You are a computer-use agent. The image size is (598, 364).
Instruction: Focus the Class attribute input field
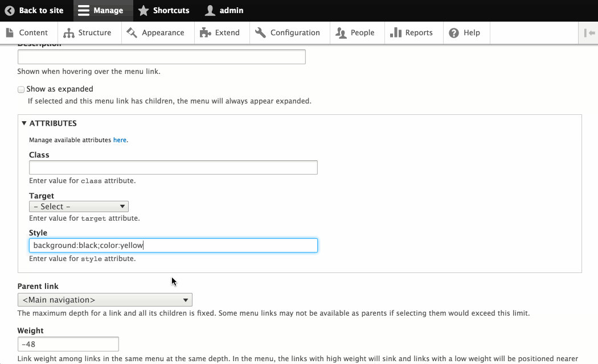click(173, 168)
